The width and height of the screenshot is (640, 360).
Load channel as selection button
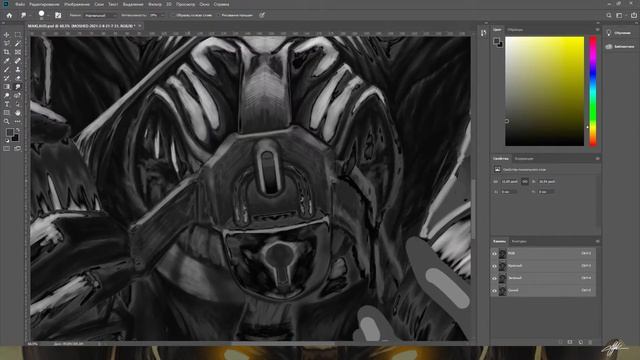click(560, 342)
